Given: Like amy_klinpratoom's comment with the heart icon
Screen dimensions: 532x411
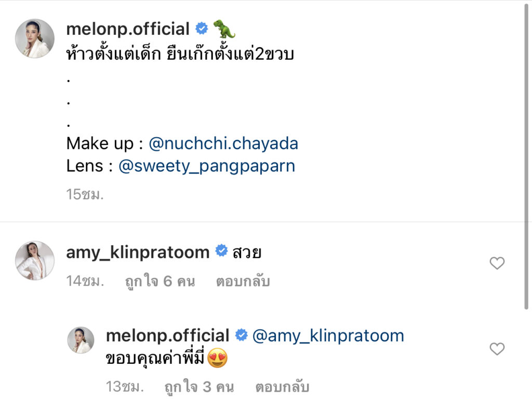Looking at the screenshot, I should tap(497, 263).
